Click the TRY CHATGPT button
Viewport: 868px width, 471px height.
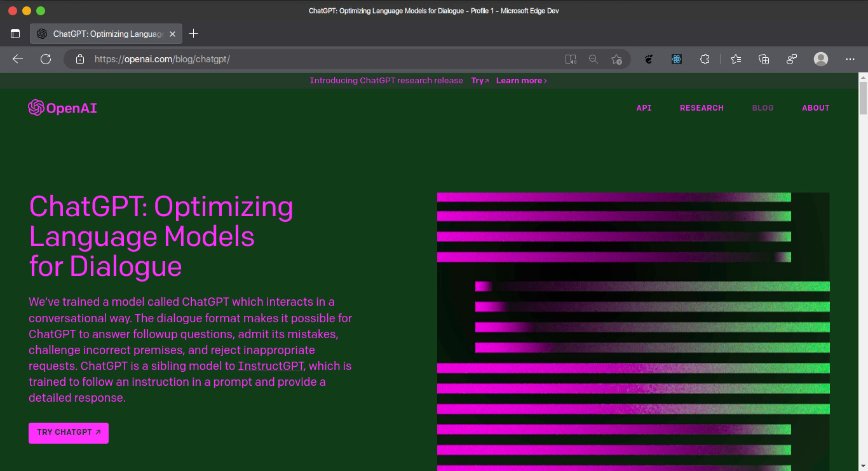69,433
